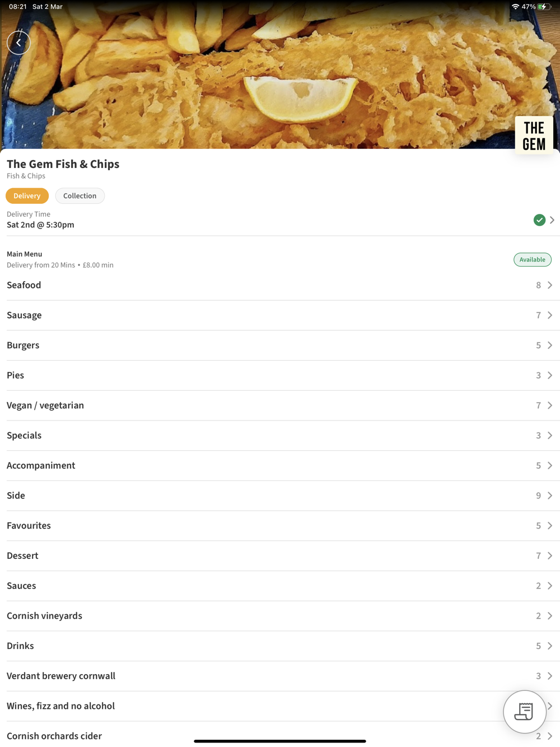Select the Delivery option

click(27, 196)
